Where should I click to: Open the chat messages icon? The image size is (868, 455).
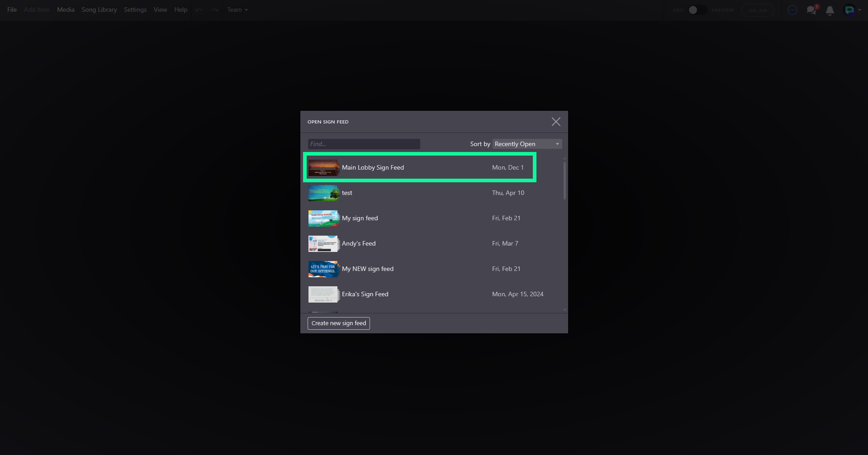[x=811, y=10]
